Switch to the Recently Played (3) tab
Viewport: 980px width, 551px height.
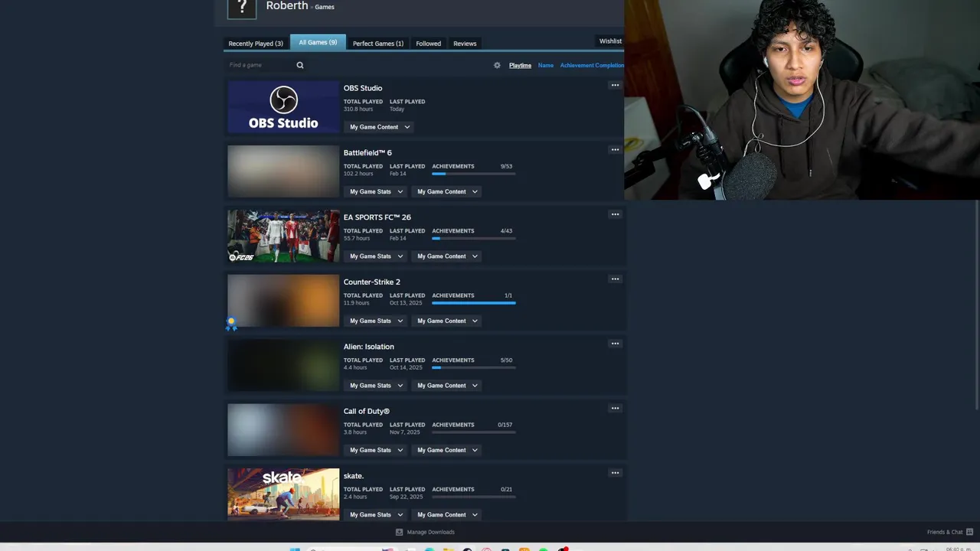click(x=256, y=44)
